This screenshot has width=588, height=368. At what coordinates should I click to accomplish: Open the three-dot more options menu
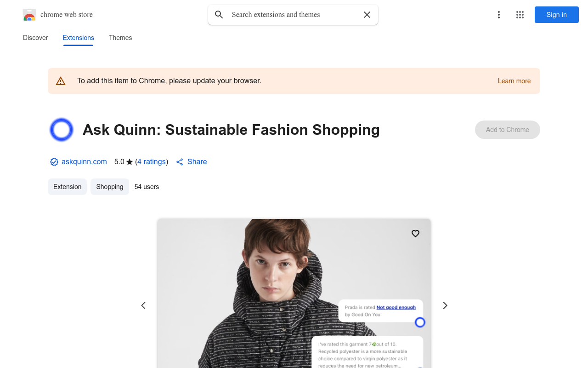click(499, 15)
